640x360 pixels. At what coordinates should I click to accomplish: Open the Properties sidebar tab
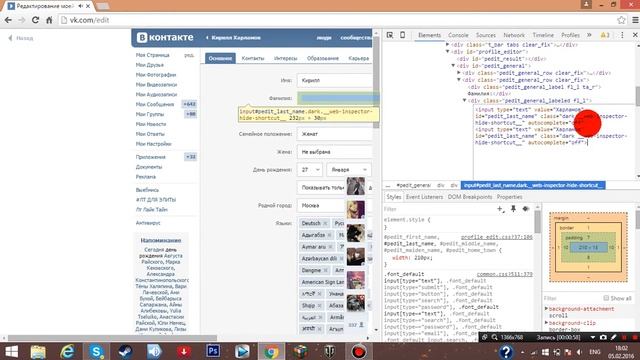509,197
